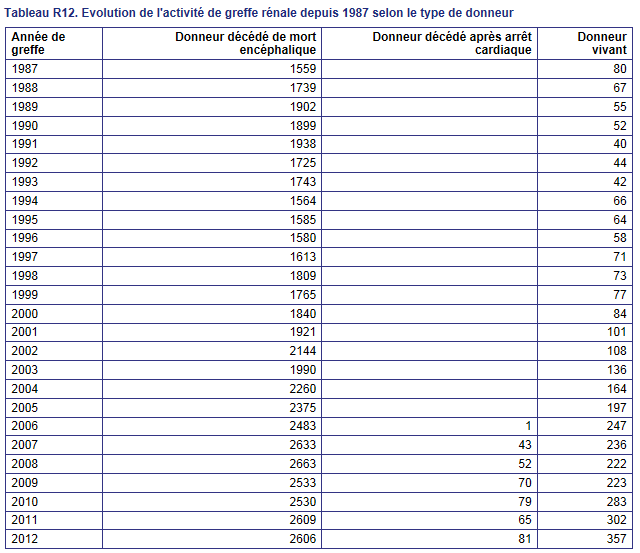Click the value 1725 in the 1992 row
The width and height of the screenshot is (640, 553).
click(303, 163)
